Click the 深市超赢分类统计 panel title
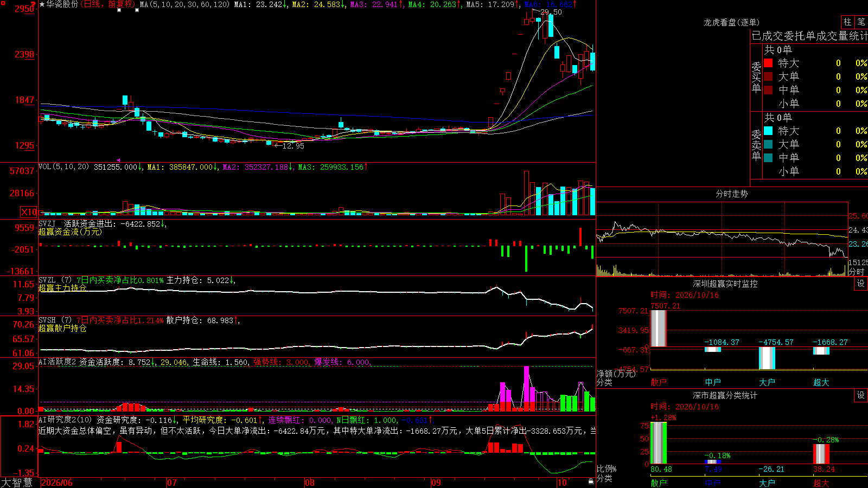Viewport: 868px width, 488px height. 725,395
